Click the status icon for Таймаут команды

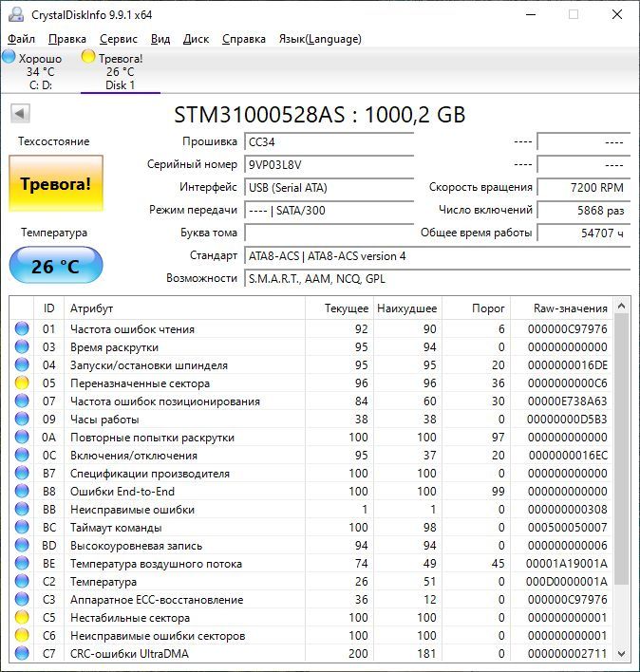coord(22,527)
